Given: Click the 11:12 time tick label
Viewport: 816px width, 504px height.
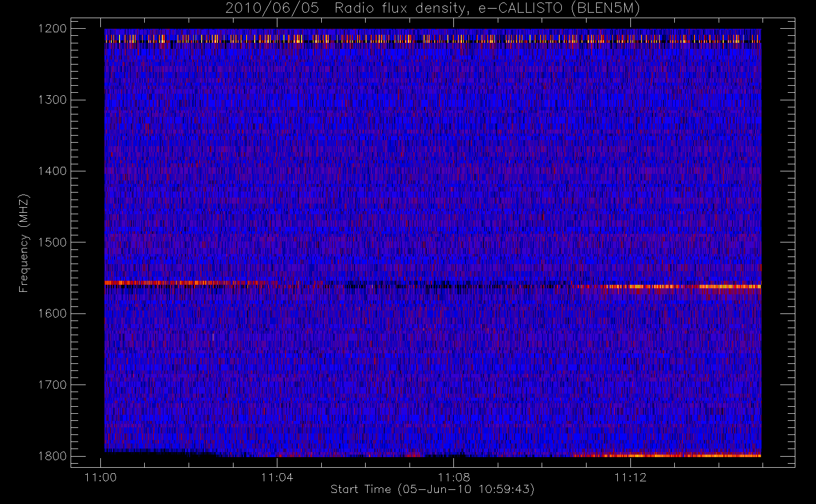Looking at the screenshot, I should pyautogui.click(x=630, y=477).
